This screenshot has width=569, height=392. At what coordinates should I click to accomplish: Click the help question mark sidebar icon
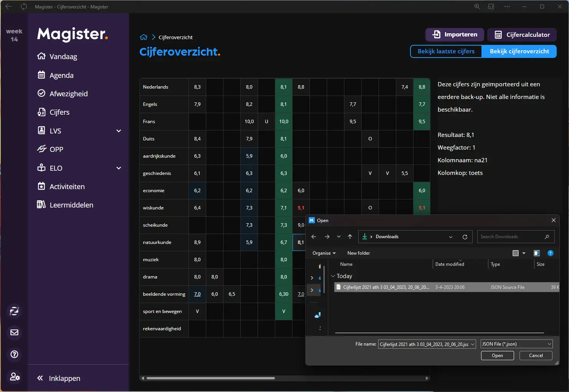(14, 354)
